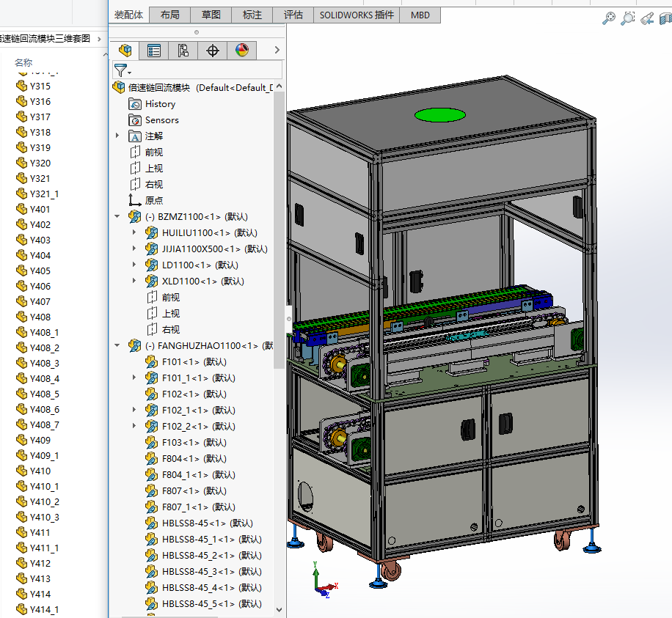The height and width of the screenshot is (618, 672).
Task: Click the Zoom to Fit magnifier icon
Action: [x=609, y=18]
